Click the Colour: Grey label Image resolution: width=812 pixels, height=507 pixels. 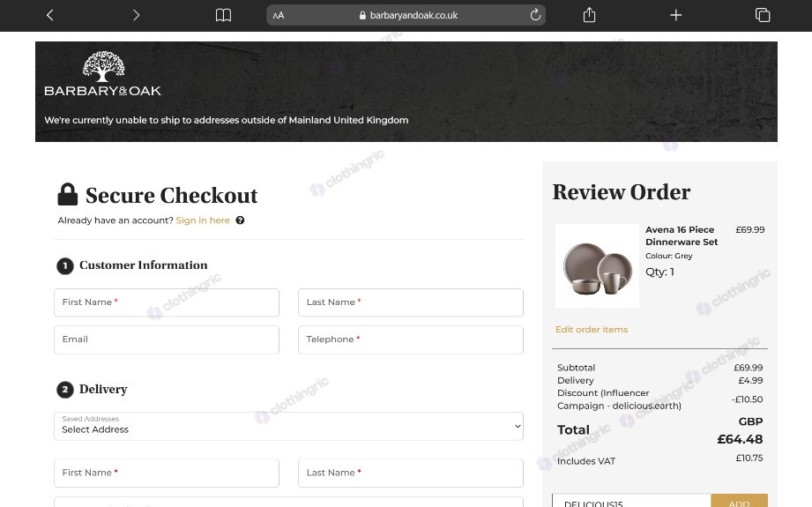point(668,256)
